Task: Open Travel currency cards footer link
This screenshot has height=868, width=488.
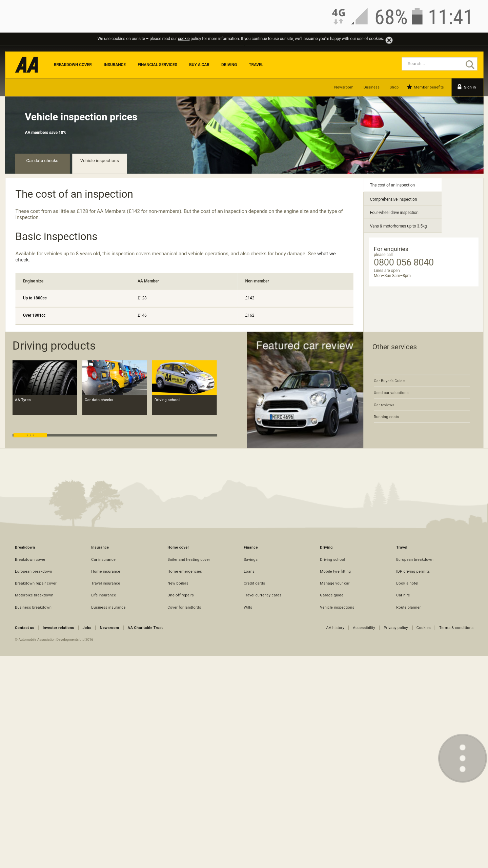Action: [263, 595]
